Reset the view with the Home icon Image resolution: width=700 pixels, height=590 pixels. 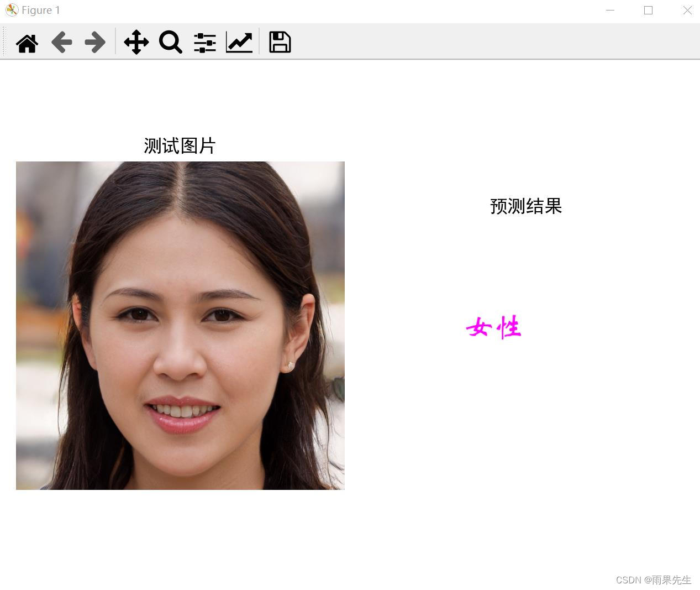tap(27, 43)
